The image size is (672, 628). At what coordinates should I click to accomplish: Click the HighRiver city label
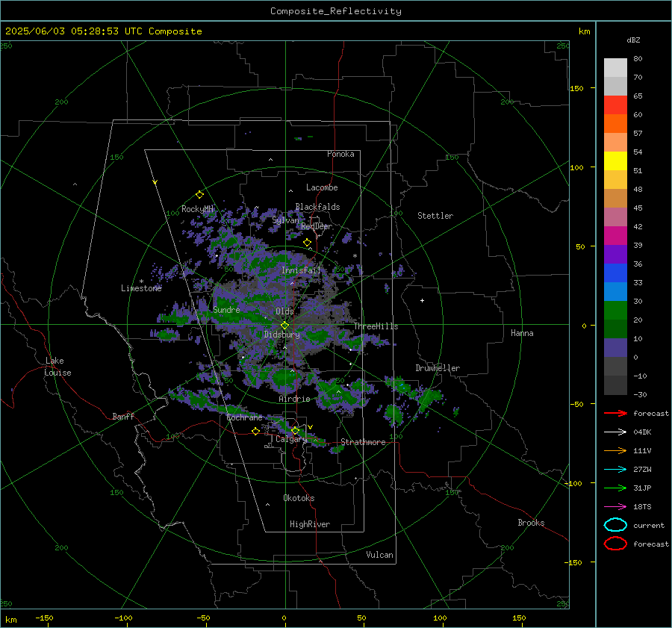(x=310, y=524)
